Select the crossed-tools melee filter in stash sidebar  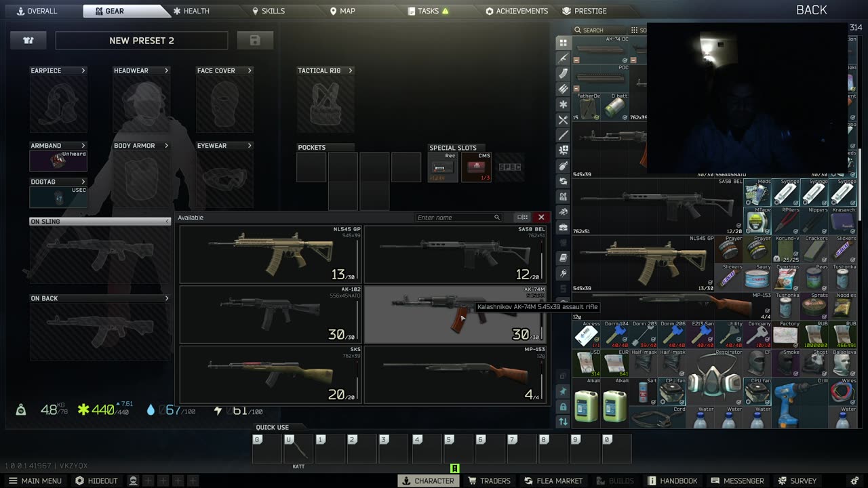click(x=563, y=119)
